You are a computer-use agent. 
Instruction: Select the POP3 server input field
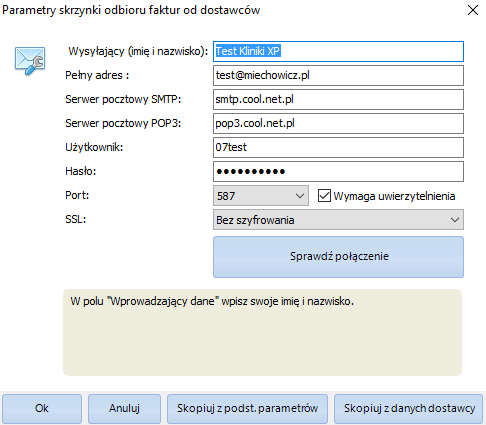click(x=338, y=123)
